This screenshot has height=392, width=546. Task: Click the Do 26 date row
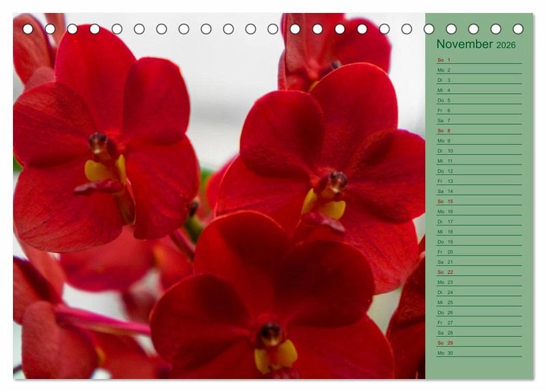478,313
